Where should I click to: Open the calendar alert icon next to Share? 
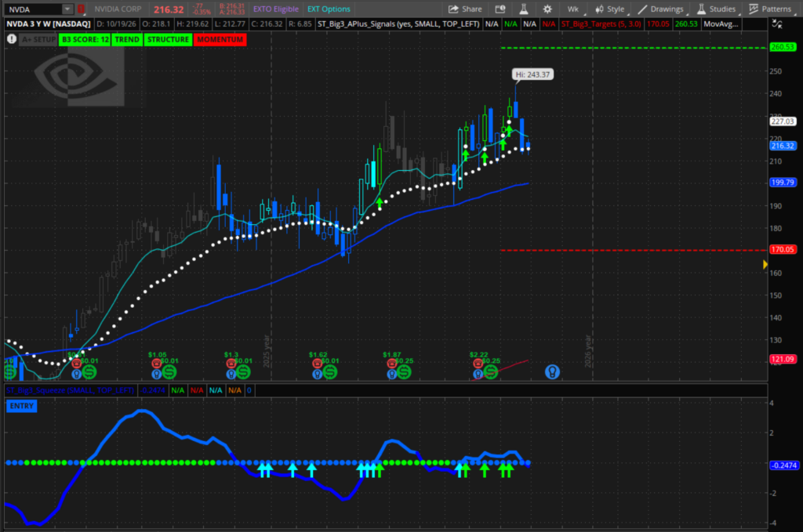click(500, 9)
